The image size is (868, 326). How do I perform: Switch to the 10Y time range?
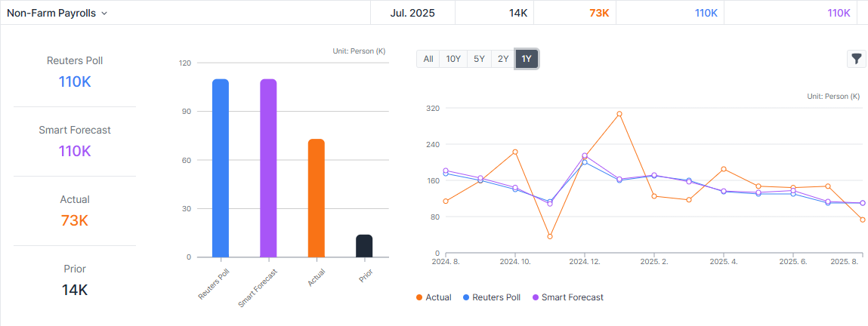coord(453,59)
